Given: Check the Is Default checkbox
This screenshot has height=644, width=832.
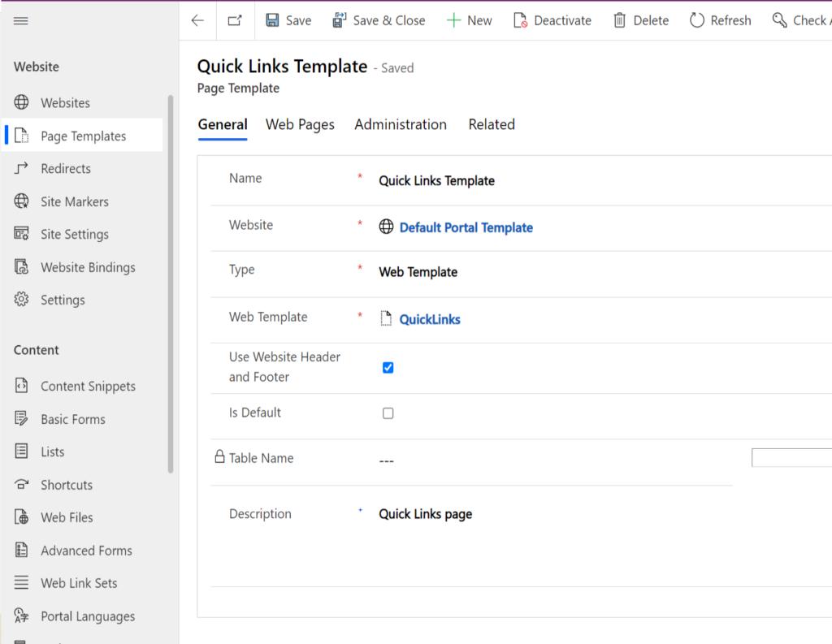Looking at the screenshot, I should pos(388,413).
